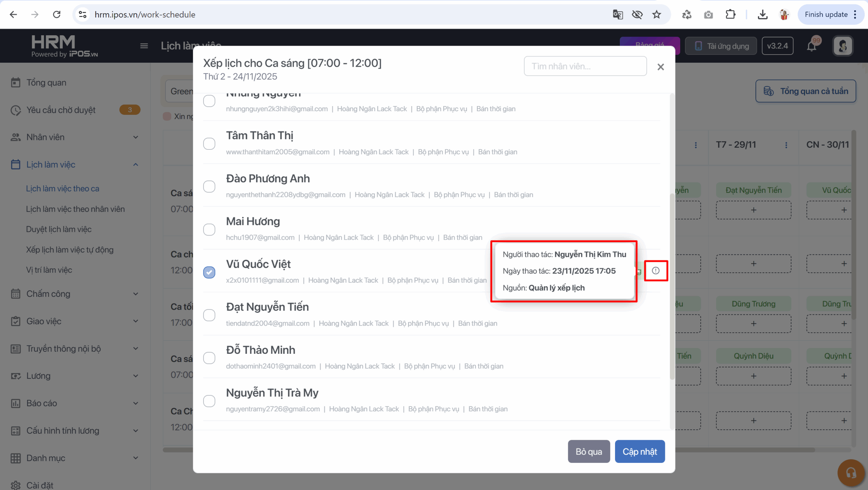Click the headset support icon

[x=851, y=472]
